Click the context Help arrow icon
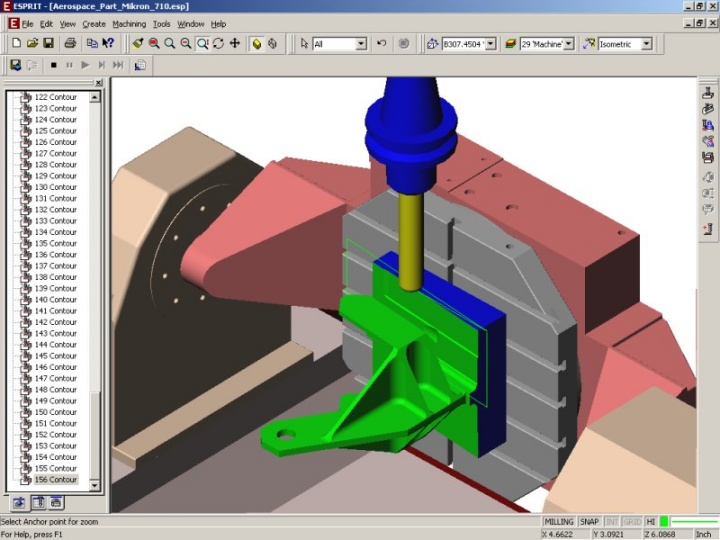 (x=108, y=44)
